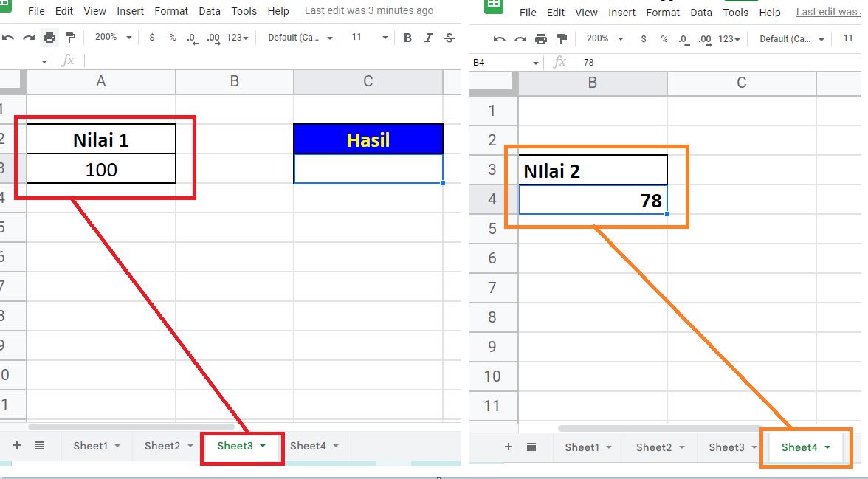Open All Sheets list in left window
The width and height of the screenshot is (868, 479).
40,445
